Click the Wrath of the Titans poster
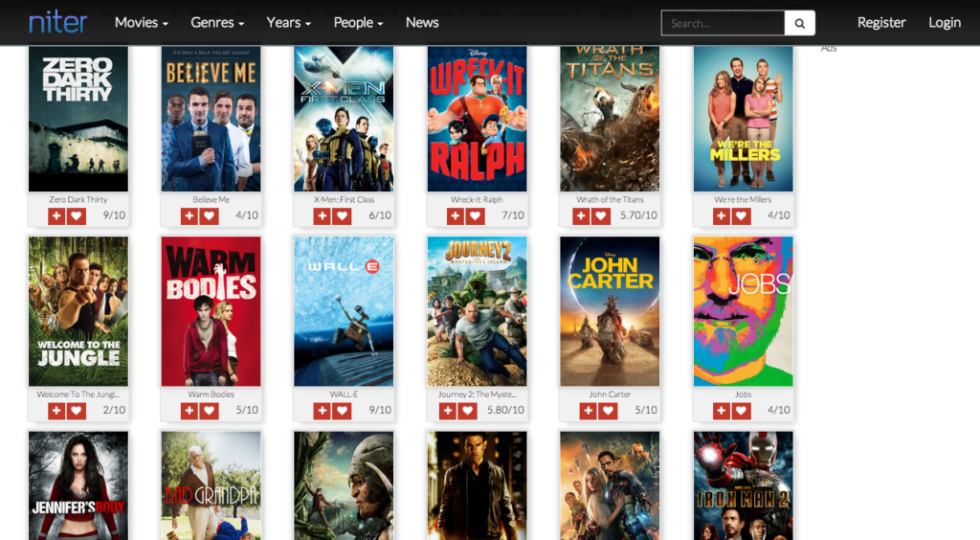Viewport: 980px width, 540px height. coord(610,119)
